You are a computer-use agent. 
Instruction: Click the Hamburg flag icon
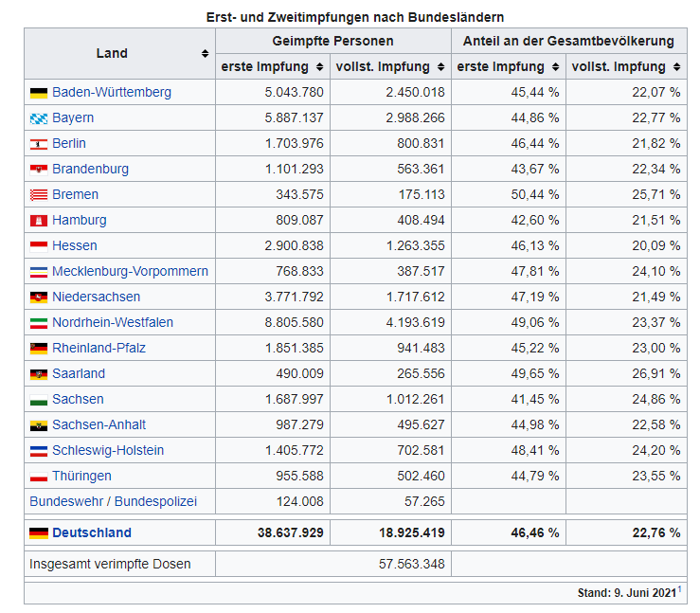point(39,221)
